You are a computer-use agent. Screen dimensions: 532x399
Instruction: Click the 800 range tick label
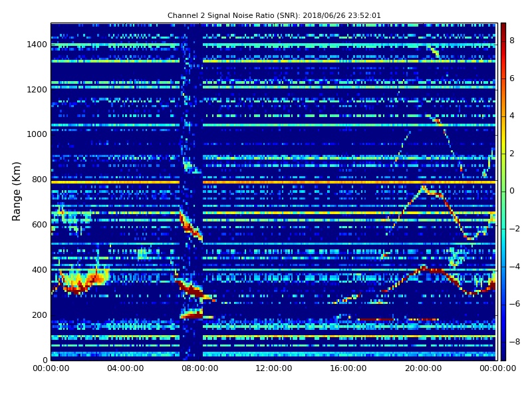[40, 180]
